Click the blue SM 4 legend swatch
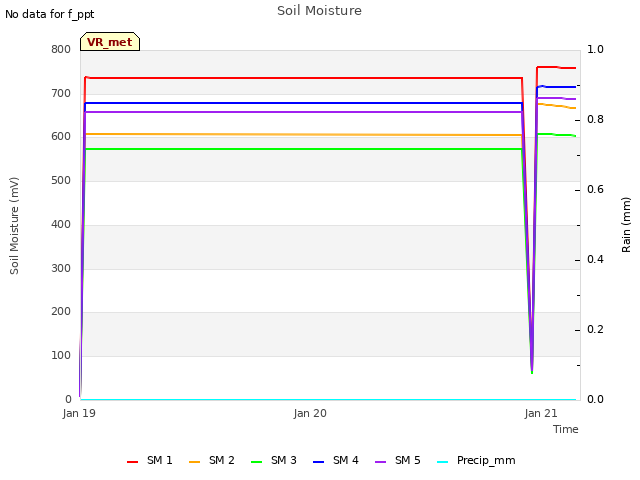This screenshot has width=640, height=480. (318, 462)
